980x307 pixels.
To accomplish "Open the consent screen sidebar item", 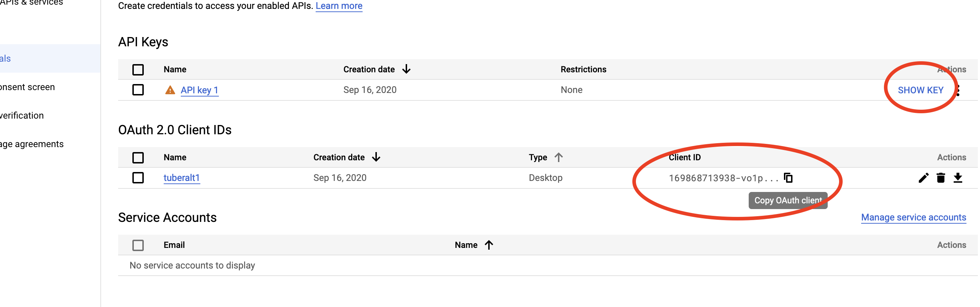I will tap(27, 87).
